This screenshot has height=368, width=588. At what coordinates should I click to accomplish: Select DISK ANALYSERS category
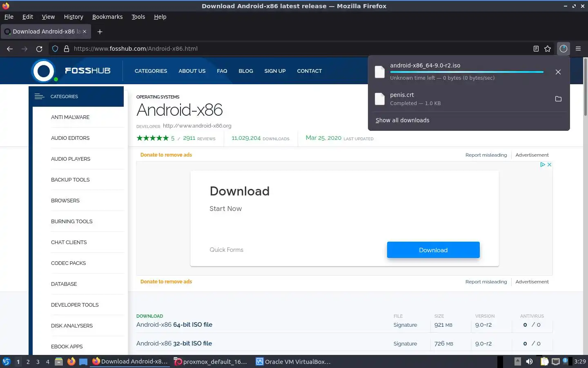pyautogui.click(x=72, y=326)
